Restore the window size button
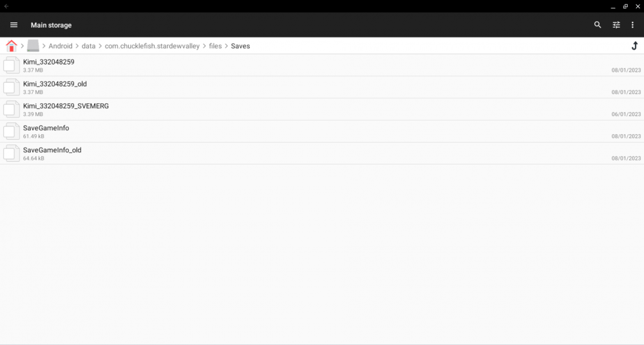The image size is (644, 345). [x=625, y=6]
